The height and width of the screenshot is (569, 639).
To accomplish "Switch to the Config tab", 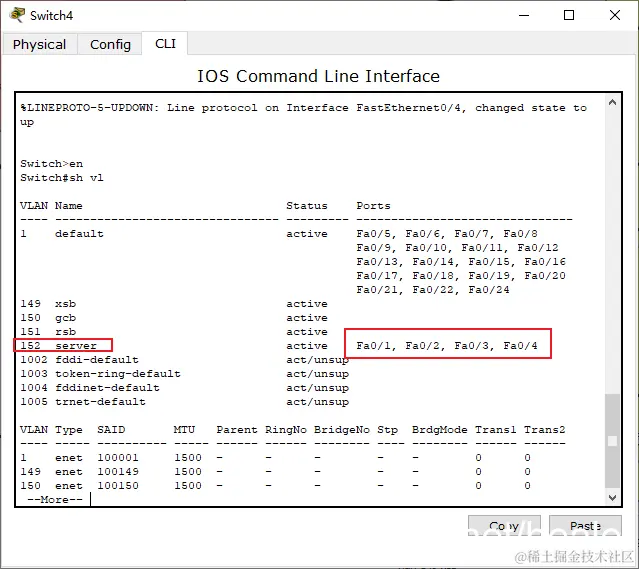I will (x=110, y=44).
